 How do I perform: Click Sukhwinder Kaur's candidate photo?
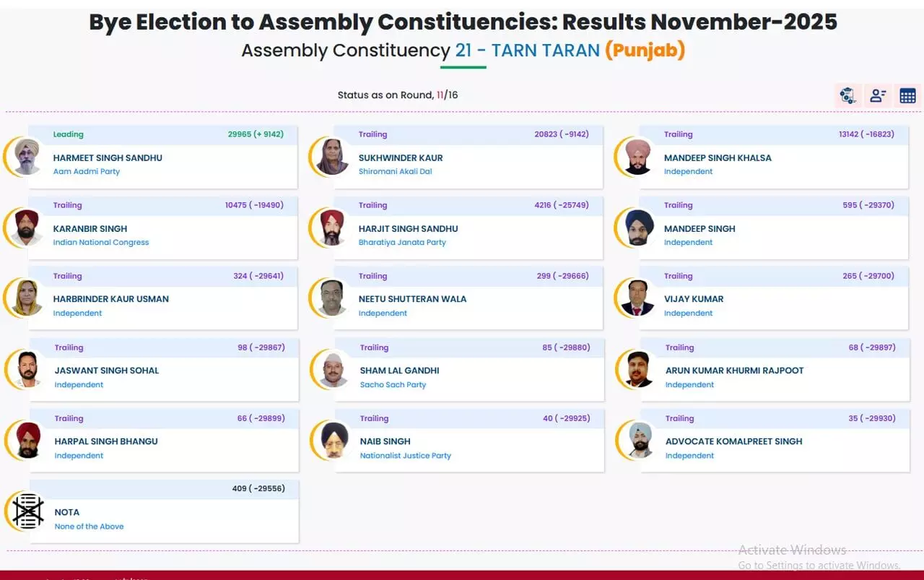click(x=333, y=157)
